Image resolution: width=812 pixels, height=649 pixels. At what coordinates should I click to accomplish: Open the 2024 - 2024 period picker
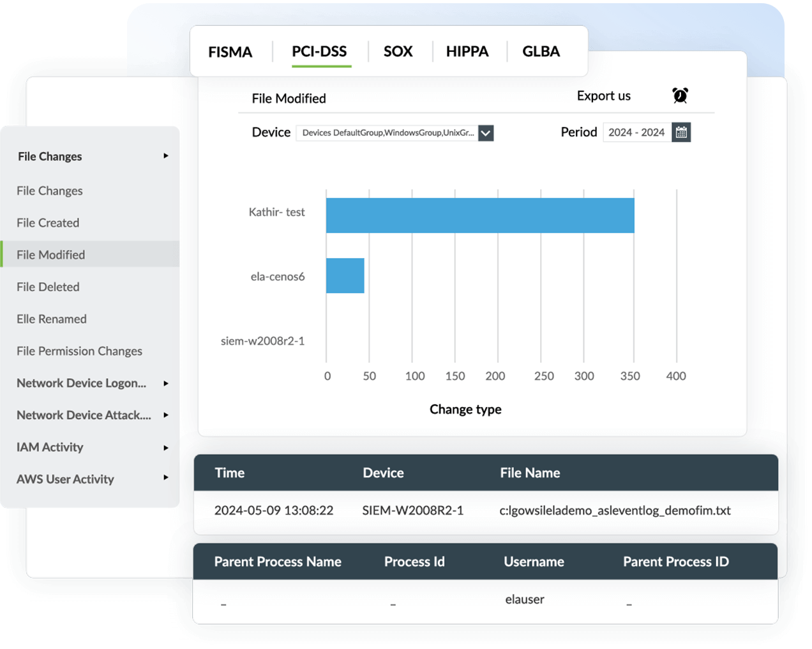point(637,132)
